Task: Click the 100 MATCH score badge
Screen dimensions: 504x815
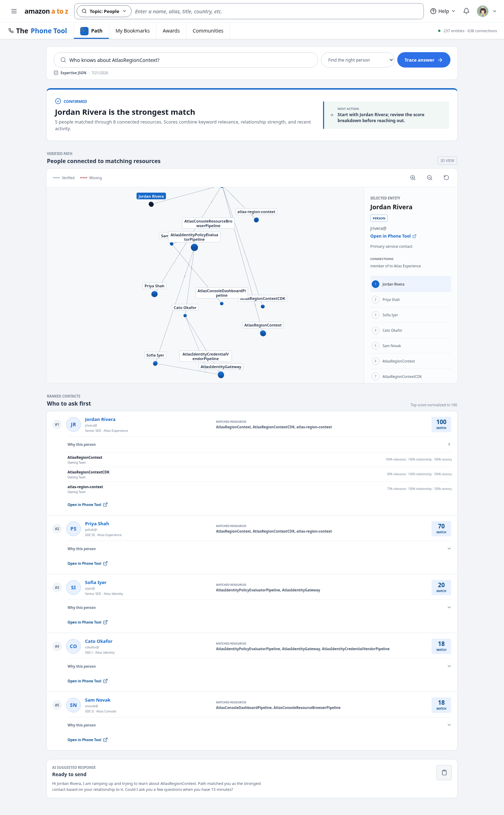Action: pos(441,424)
